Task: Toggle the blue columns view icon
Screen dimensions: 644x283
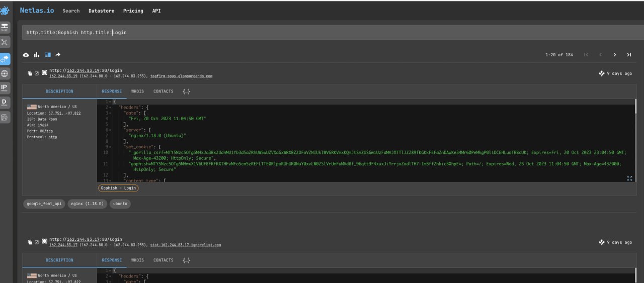Action: pos(48,54)
